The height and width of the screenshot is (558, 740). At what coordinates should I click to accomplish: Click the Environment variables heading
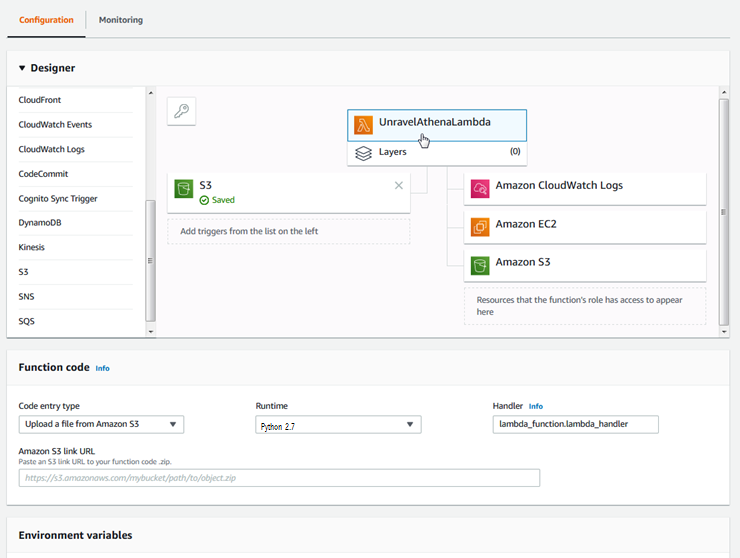76,535
